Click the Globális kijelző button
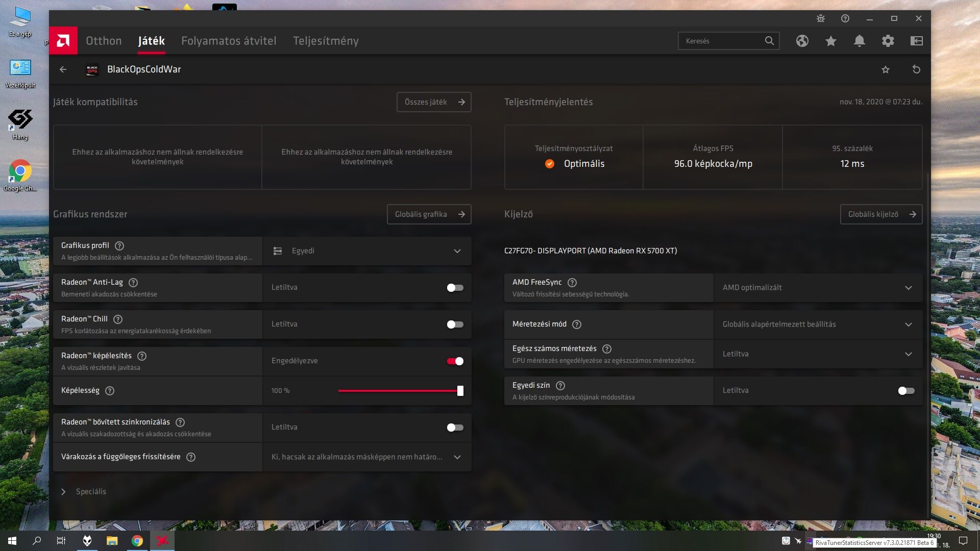Screen dimensions: 980x551 coord(881,214)
